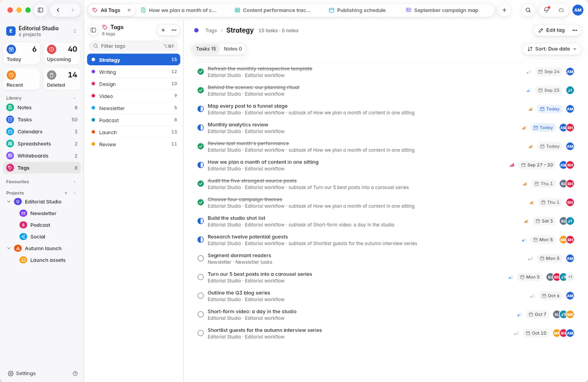Open the September campaign map tab
588x382 pixels.
click(x=442, y=10)
